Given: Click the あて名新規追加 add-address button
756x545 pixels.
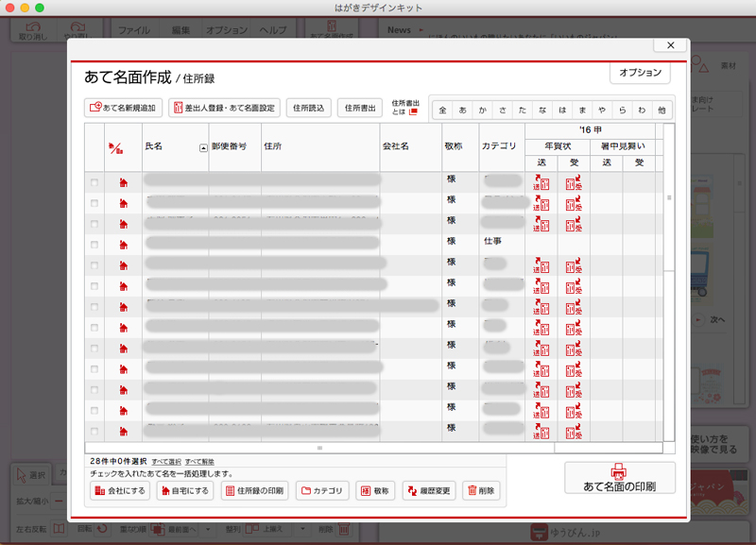Looking at the screenshot, I should click(123, 108).
